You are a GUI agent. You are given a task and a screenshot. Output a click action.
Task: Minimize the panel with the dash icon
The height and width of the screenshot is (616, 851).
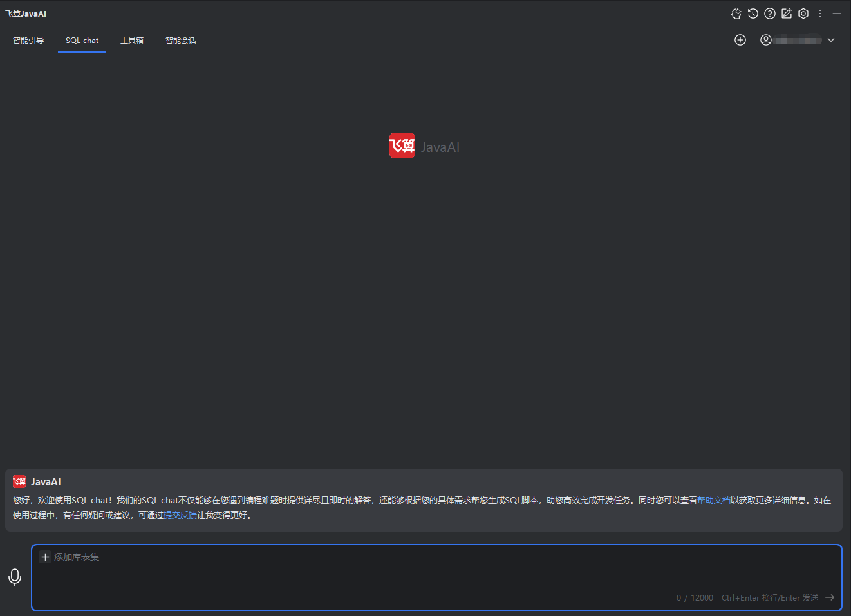[x=837, y=14]
